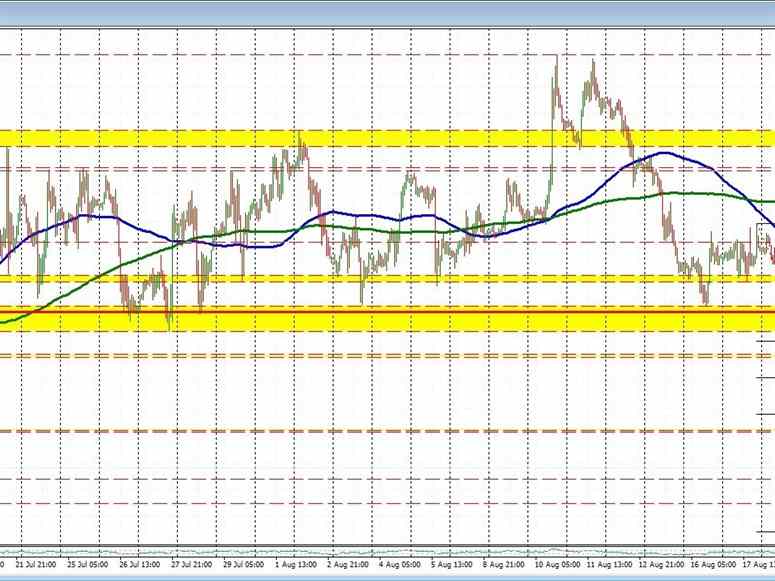775x581 pixels.
Task: Click the '8 Aug 21:00' time axis label
Action: tap(504, 564)
